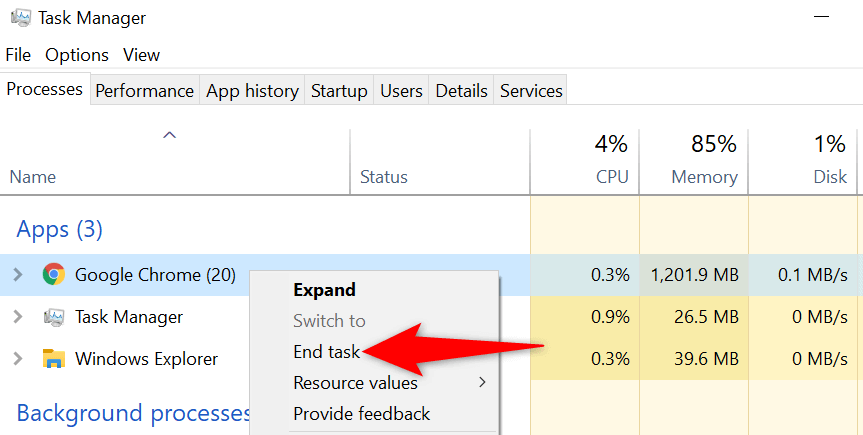Open the View menu
863x435 pixels.
click(x=142, y=55)
